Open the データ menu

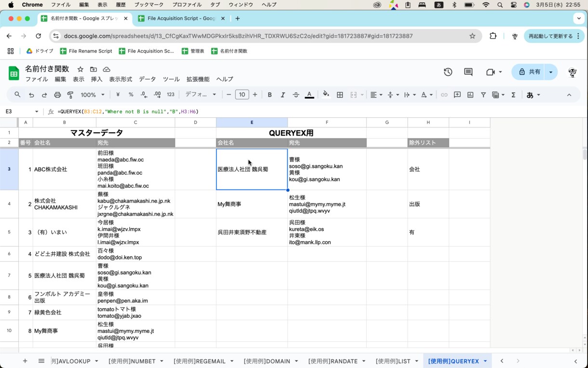tap(147, 79)
